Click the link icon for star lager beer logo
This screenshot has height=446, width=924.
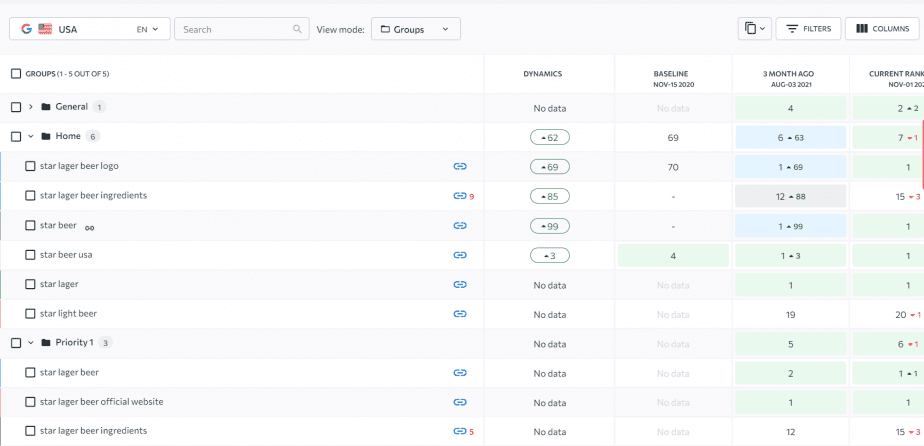coord(460,167)
